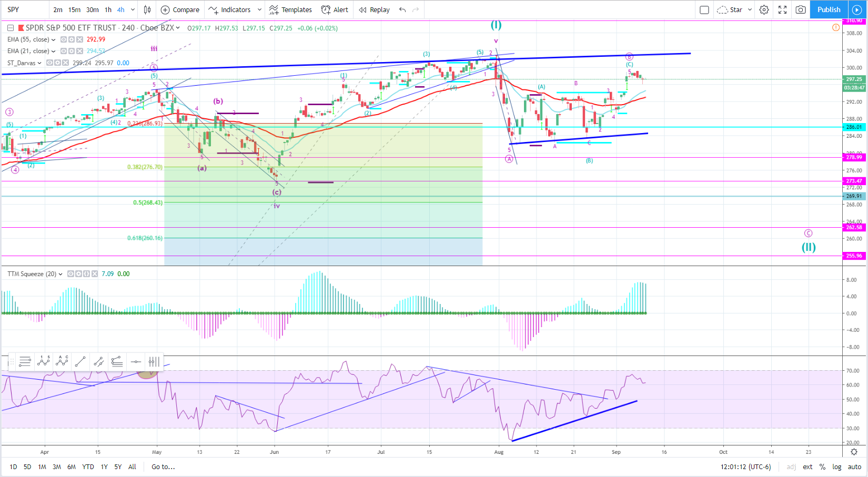Image resolution: width=868 pixels, height=477 pixels.
Task: Expand ST_Darvas legend dropdown
Action: [39, 63]
